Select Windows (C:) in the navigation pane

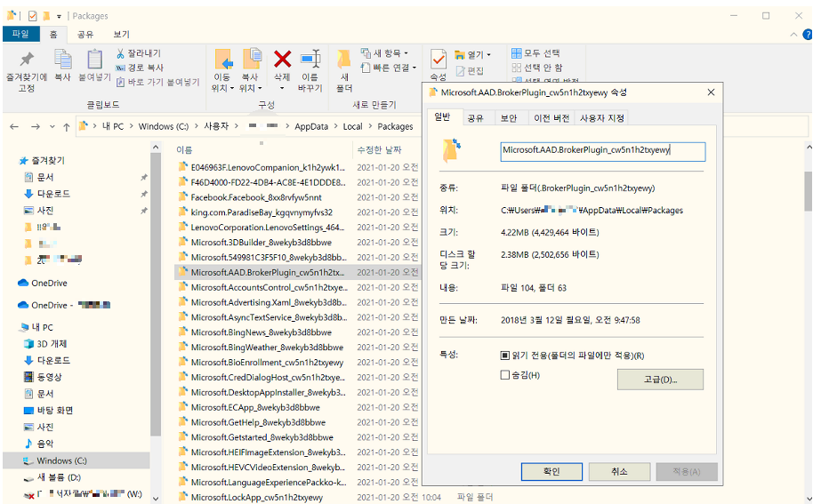(76, 460)
